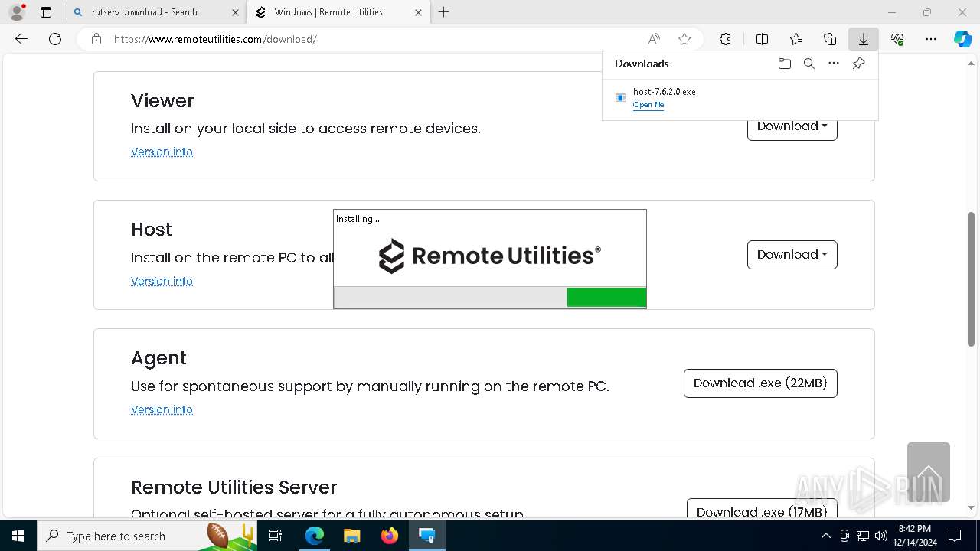Open the tab actions menu icon

pos(46,12)
